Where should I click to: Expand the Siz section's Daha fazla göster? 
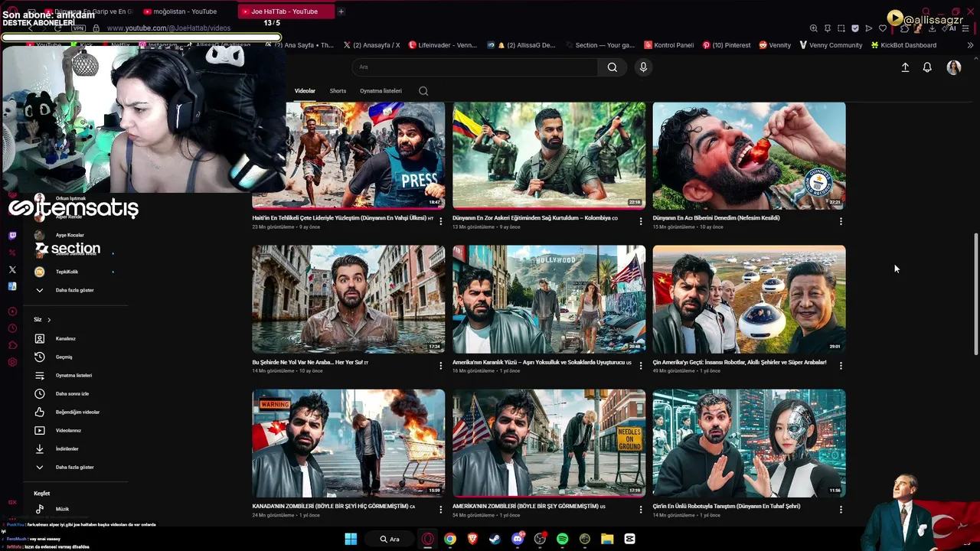74,467
